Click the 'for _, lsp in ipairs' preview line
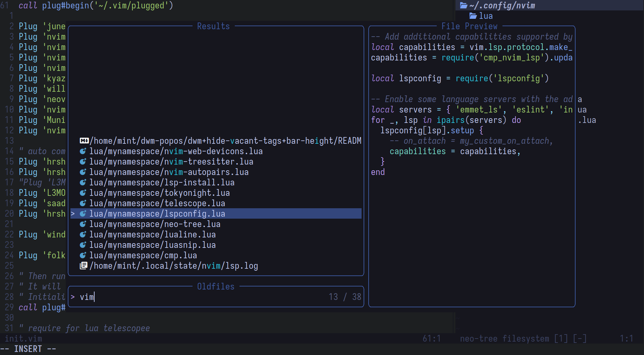644x355 pixels. 446,120
